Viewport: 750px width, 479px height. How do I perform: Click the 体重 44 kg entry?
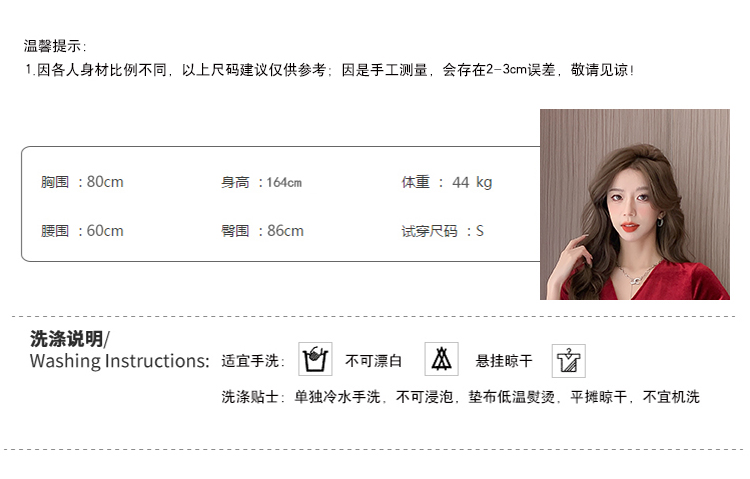[x=447, y=182]
